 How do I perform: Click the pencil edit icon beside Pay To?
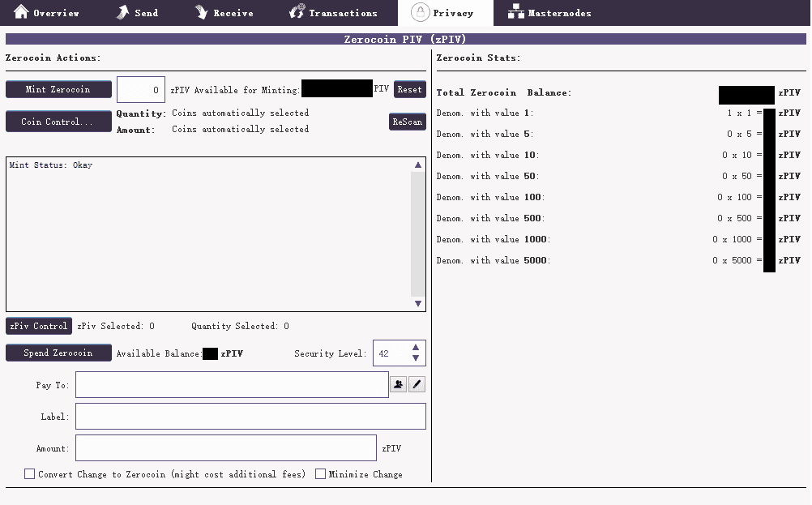417,384
